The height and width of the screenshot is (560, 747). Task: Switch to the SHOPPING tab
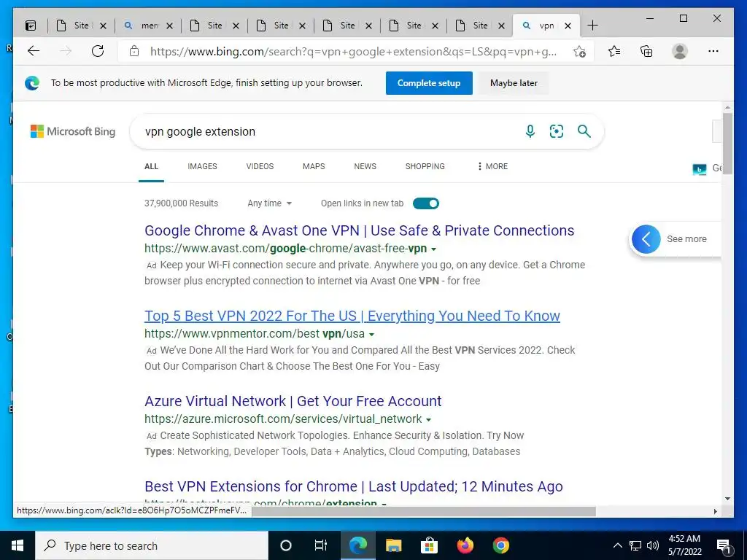coord(425,166)
